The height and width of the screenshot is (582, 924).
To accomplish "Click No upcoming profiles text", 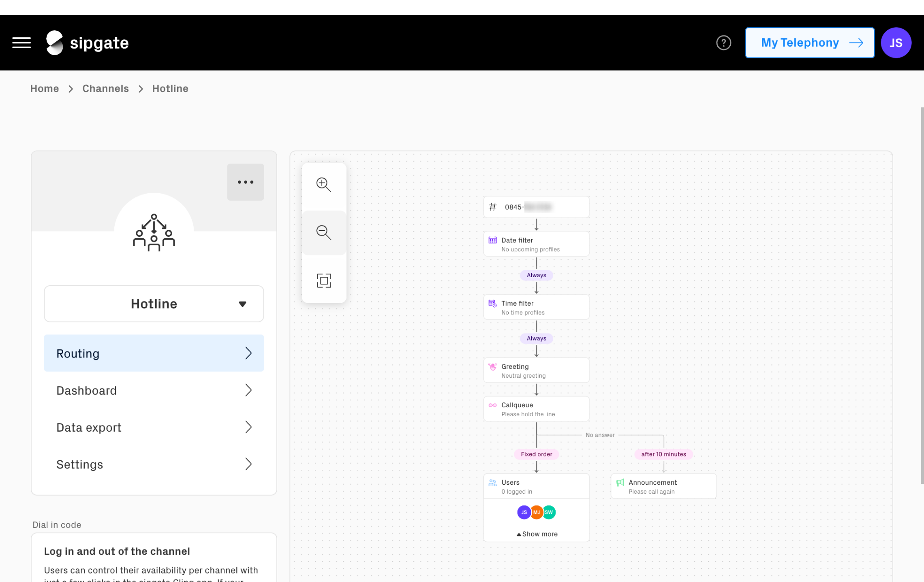I will 530,250.
